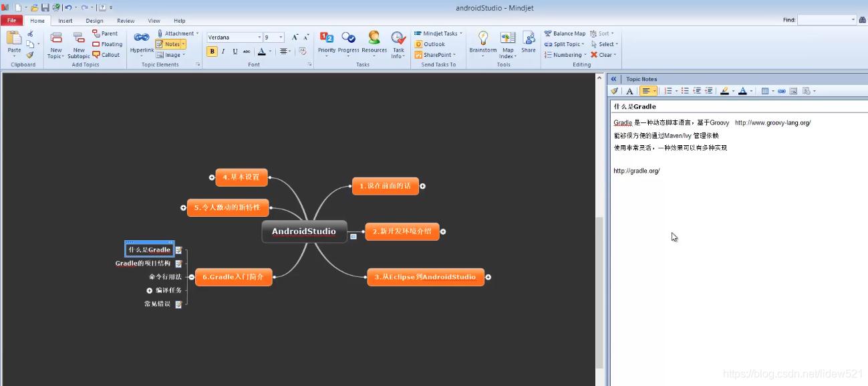Click inside the Find search box
Image resolution: width=868 pixels, height=386 pixels.
pos(825,19)
